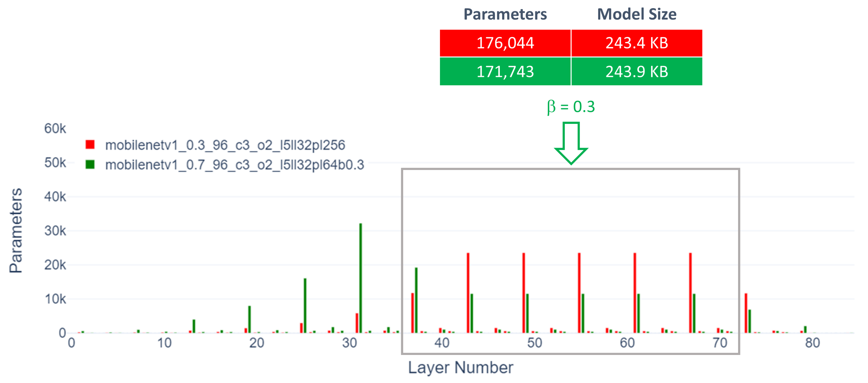Viewport: 868px width, 383px height.
Task: Click the tallest green bar near layer 31
Action: pos(361,278)
